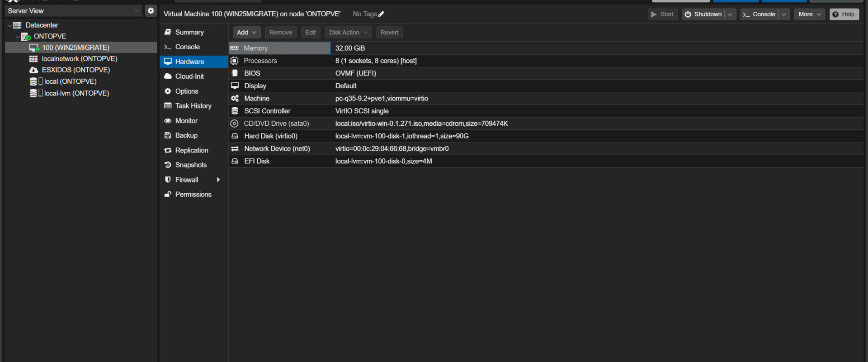Select the EFI Disk row
The width and height of the screenshot is (868, 362).
(x=546, y=162)
